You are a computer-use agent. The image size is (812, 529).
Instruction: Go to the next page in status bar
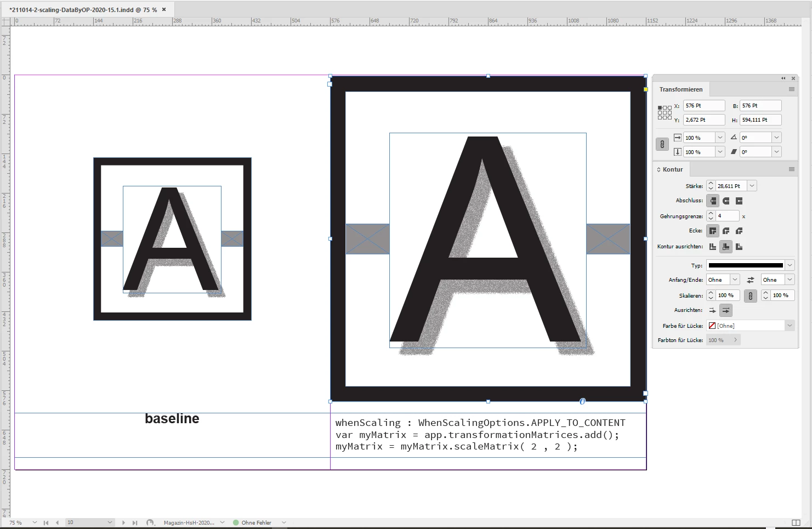[x=123, y=522]
